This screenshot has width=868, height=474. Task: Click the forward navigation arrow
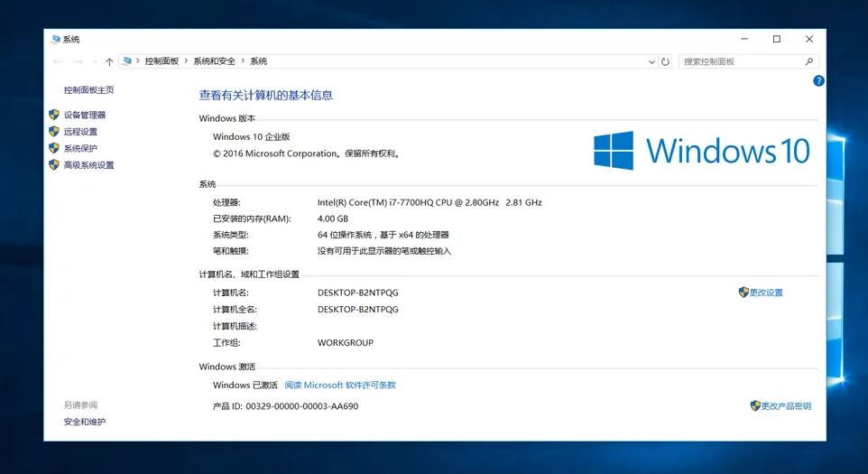point(78,61)
